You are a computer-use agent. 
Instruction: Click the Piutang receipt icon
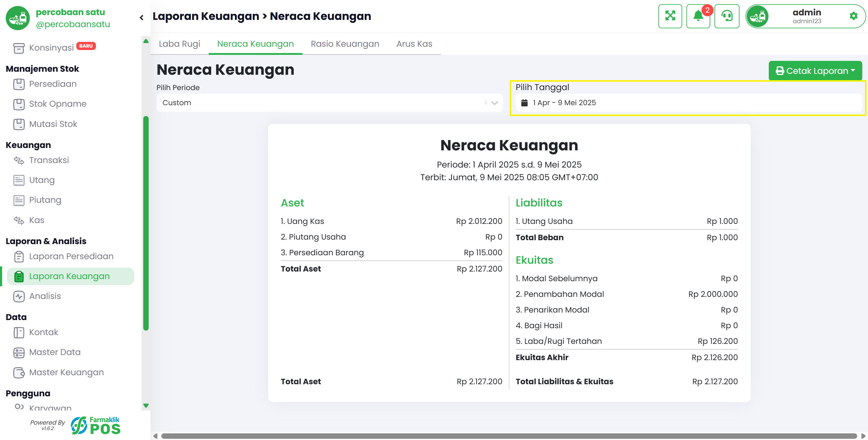point(19,200)
